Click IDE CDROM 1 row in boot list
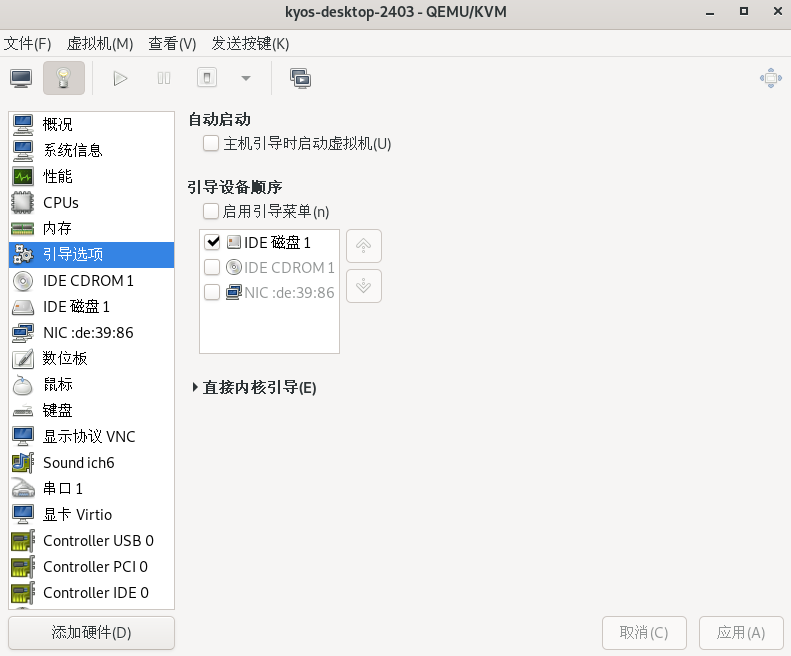The width and height of the screenshot is (791, 656). pos(269,267)
